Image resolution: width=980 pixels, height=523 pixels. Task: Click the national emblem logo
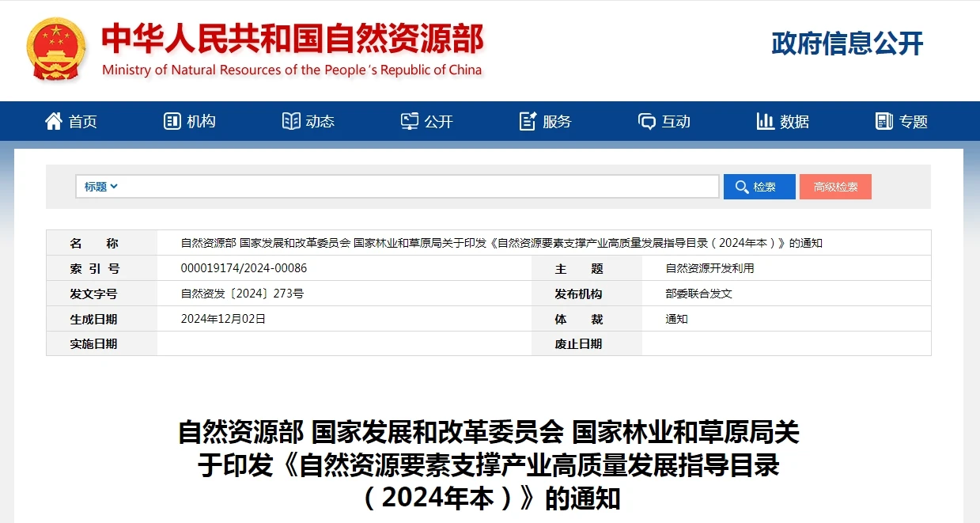tap(55, 49)
